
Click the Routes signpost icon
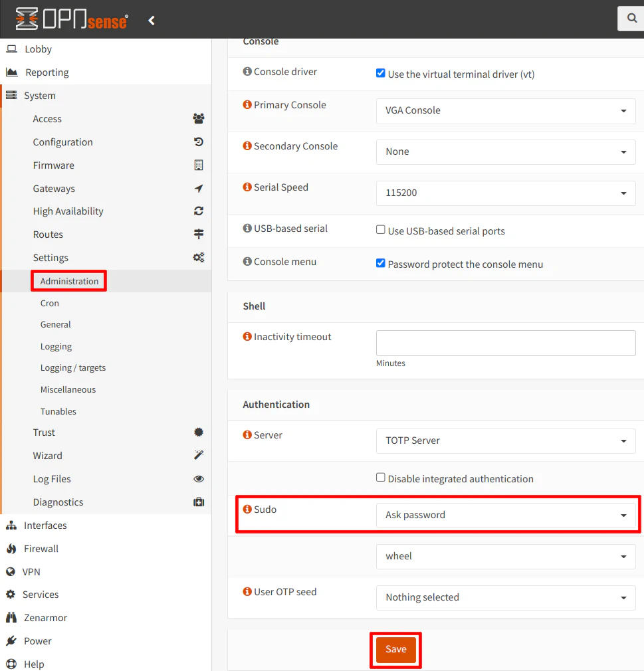(x=199, y=234)
